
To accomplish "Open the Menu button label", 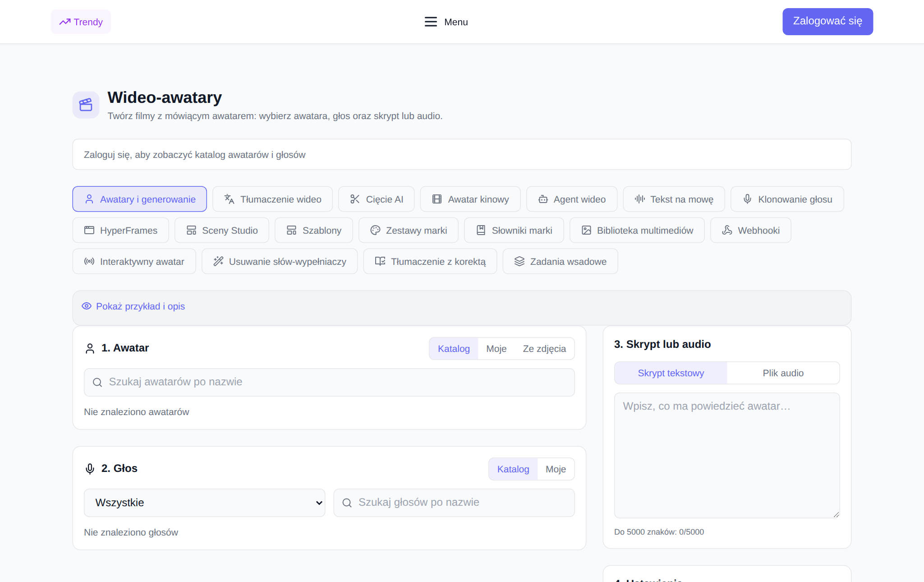I will pyautogui.click(x=456, y=22).
